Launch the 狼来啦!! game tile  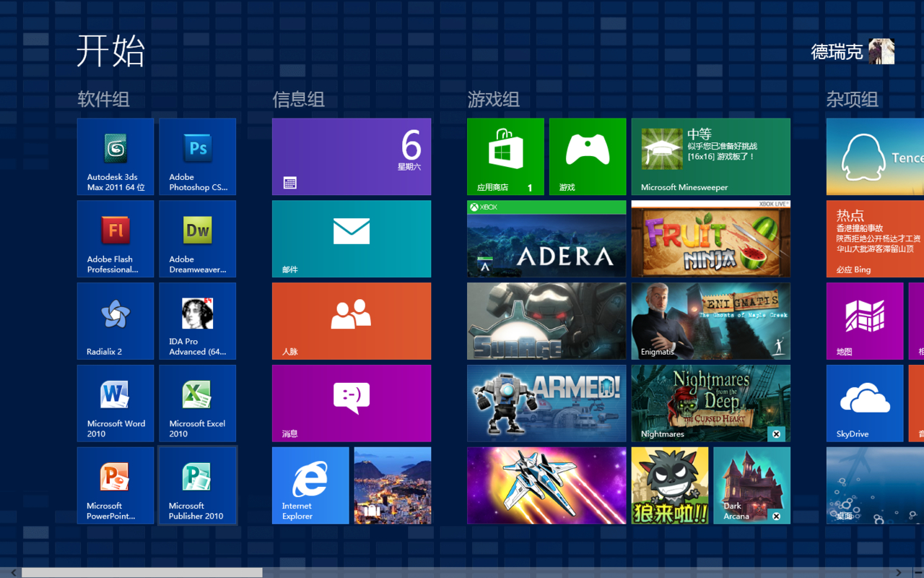tap(670, 486)
